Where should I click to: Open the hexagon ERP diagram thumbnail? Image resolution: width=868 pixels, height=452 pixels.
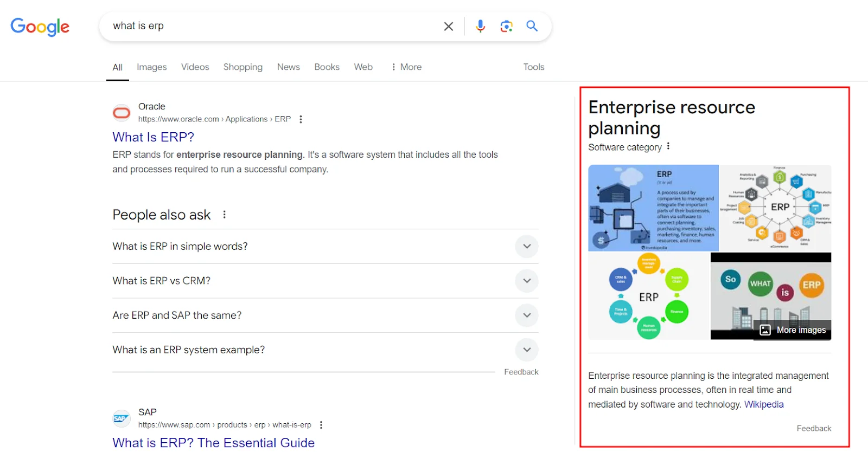point(776,208)
